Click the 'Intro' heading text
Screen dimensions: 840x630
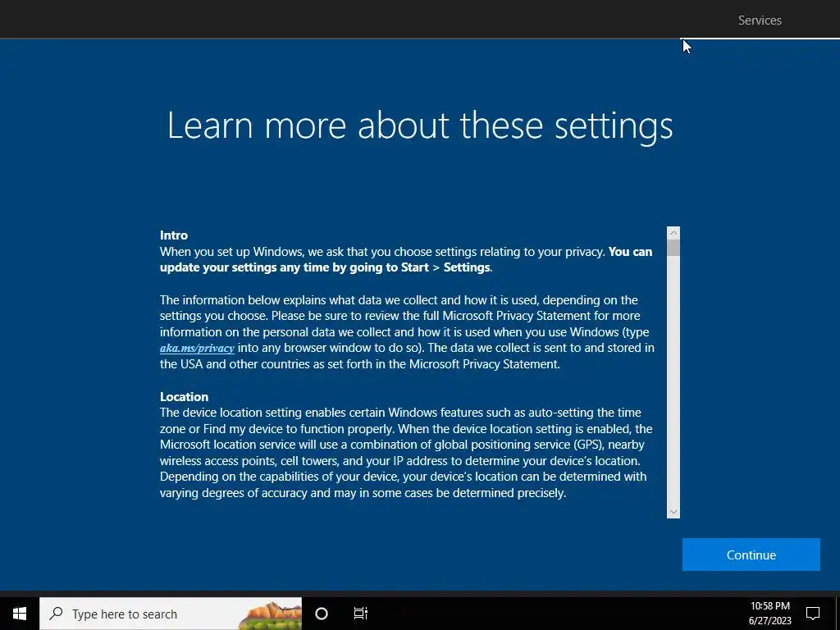pyautogui.click(x=174, y=235)
